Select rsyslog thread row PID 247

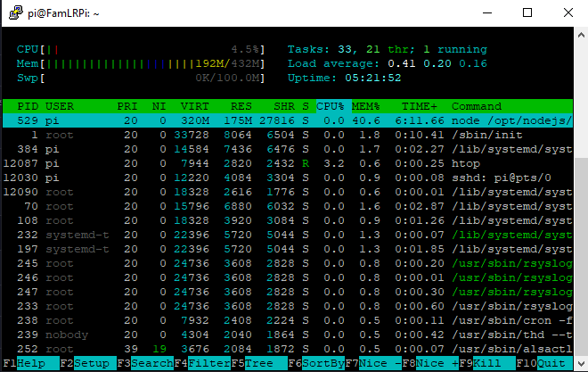pos(288,292)
